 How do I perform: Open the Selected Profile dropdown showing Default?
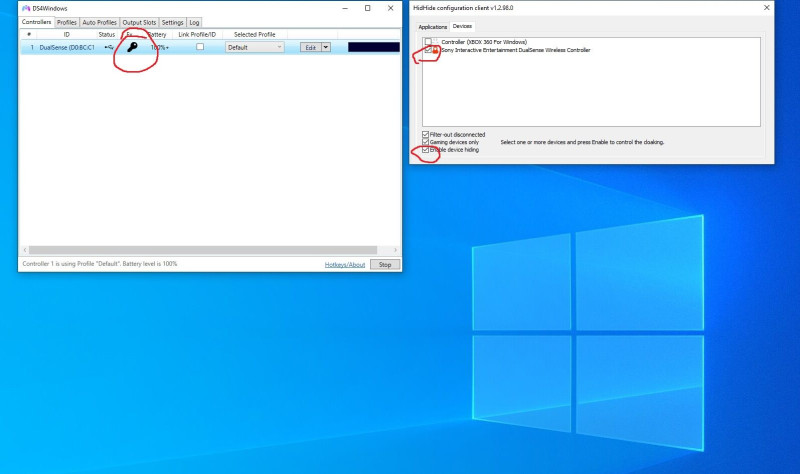255,47
